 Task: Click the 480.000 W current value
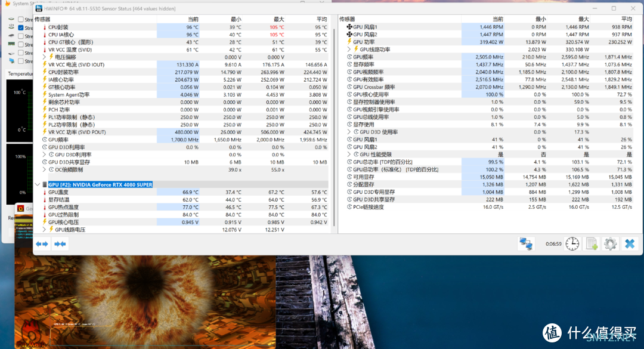[x=187, y=132]
